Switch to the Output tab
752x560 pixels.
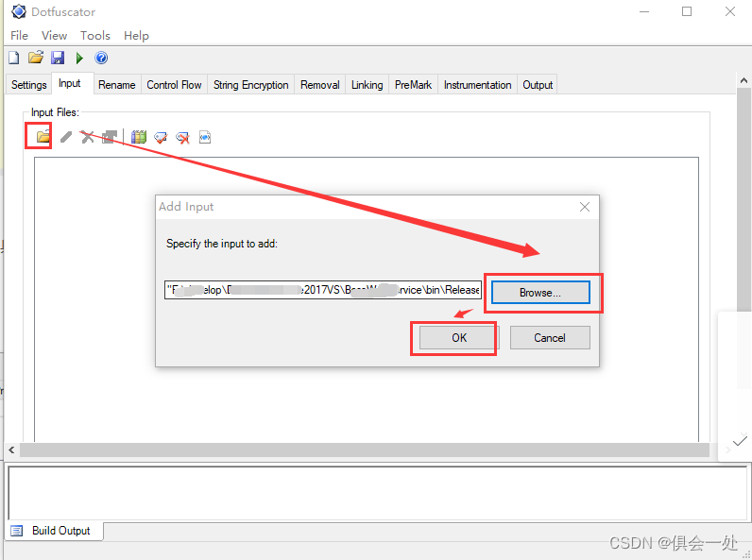pos(538,85)
